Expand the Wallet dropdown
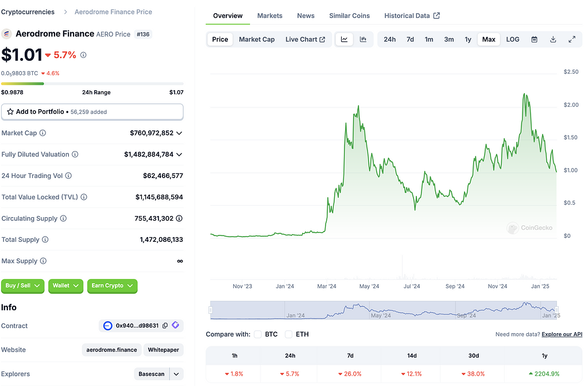 pyautogui.click(x=65, y=285)
